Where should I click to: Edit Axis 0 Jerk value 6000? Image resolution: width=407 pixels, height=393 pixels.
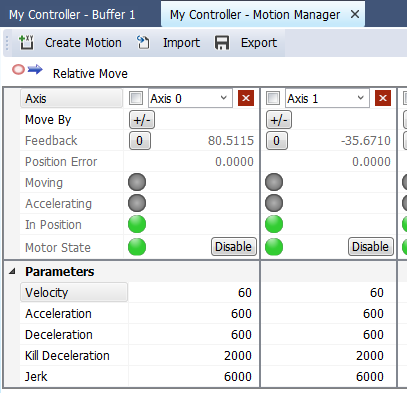pyautogui.click(x=238, y=377)
